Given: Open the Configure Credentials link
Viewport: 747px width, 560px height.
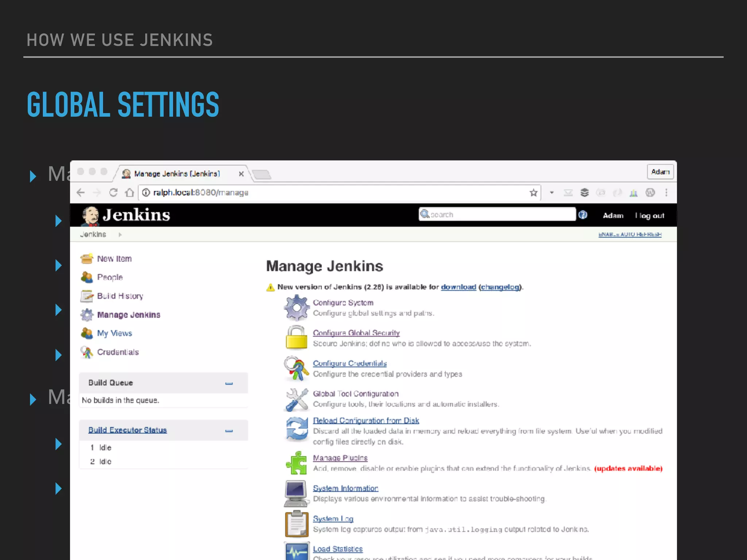Looking at the screenshot, I should click(x=350, y=363).
